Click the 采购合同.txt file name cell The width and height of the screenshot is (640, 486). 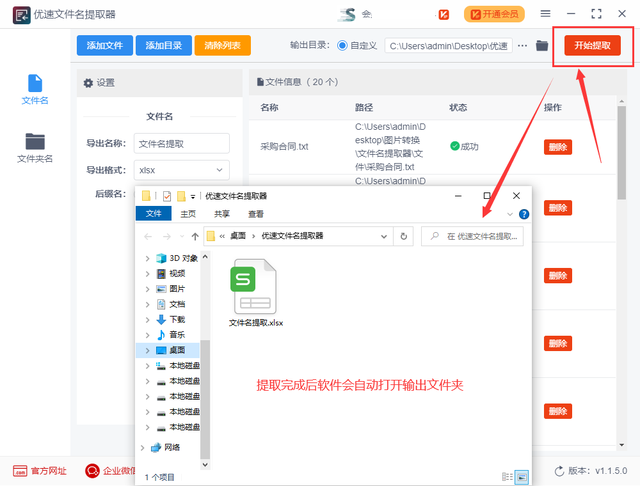click(284, 146)
